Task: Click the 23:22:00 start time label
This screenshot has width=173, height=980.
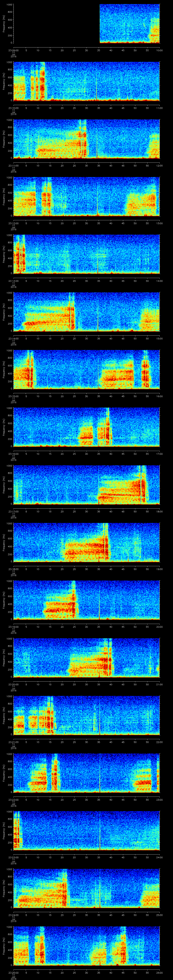Action: pyautogui.click(x=13, y=800)
